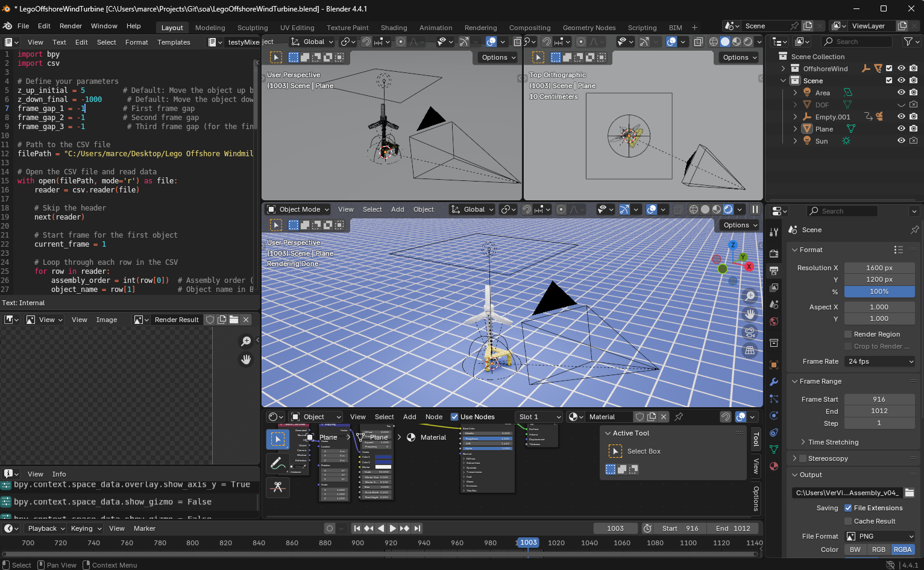Toggle Area light viewport visibility
Image resolution: width=924 pixels, height=570 pixels.
tap(901, 93)
